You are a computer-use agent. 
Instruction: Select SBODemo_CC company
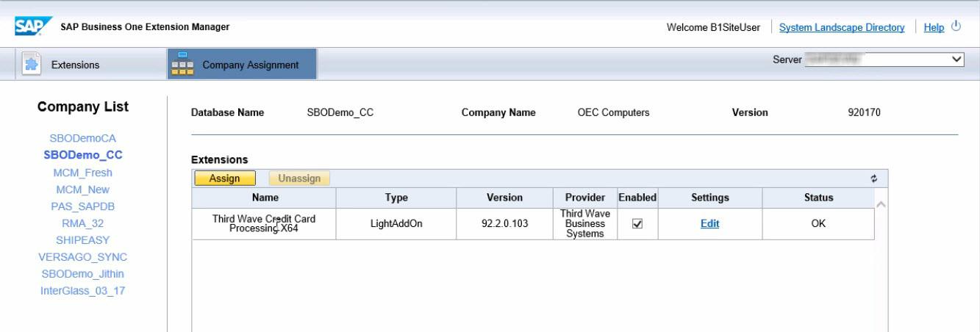click(x=83, y=155)
